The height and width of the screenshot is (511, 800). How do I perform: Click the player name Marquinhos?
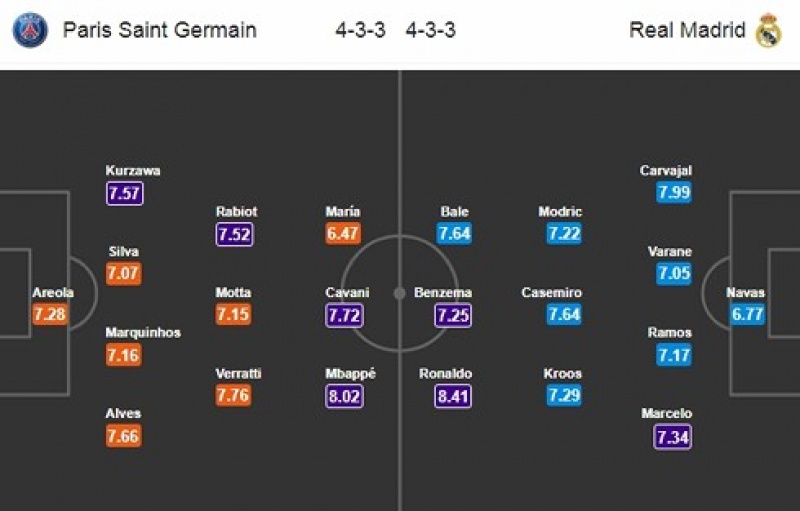pos(144,333)
